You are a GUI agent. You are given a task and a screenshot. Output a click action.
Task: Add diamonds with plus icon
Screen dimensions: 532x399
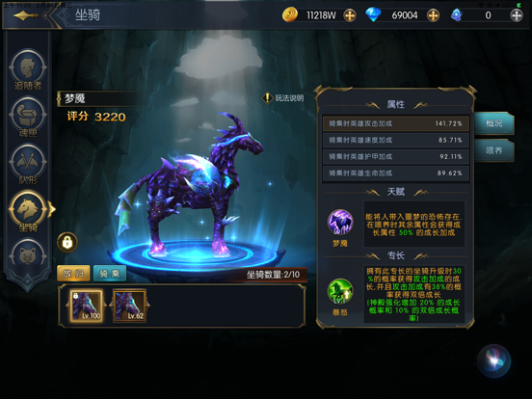[433, 15]
